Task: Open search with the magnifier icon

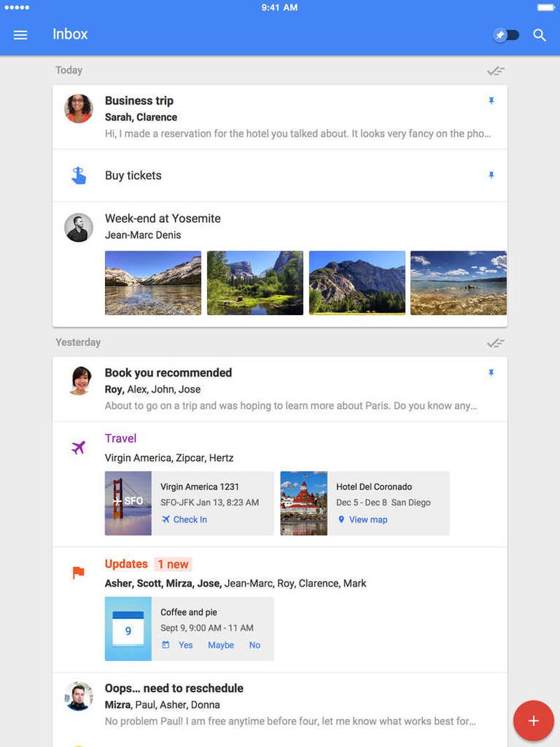Action: [540, 34]
